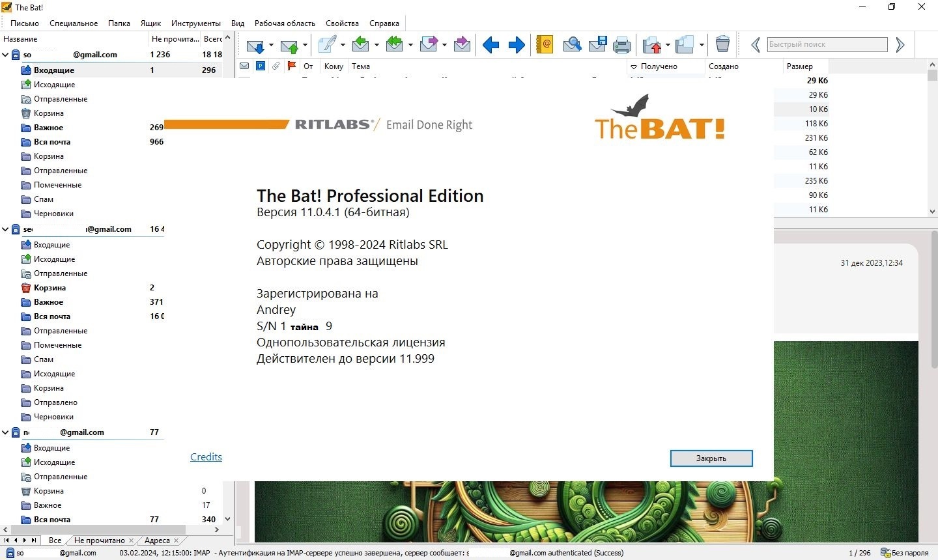The image size is (938, 560).
Task: Click the Forward message toolbar icon
Action: 429,44
